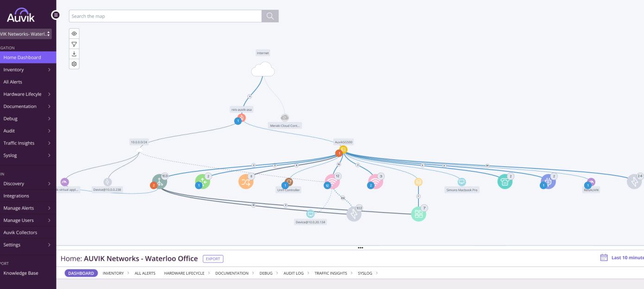
Task: Select the filter tool on the map toolbar
Action: pos(74,44)
